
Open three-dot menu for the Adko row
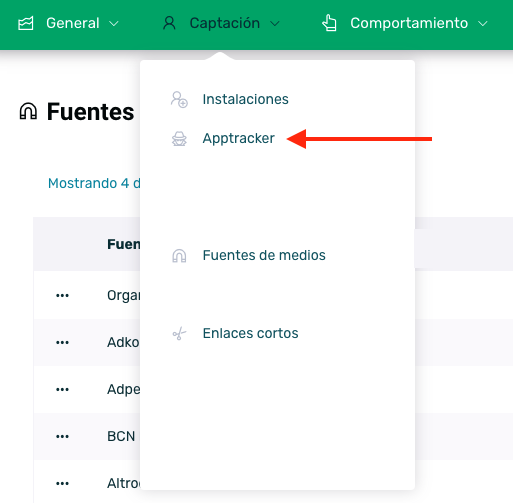[x=62, y=342]
